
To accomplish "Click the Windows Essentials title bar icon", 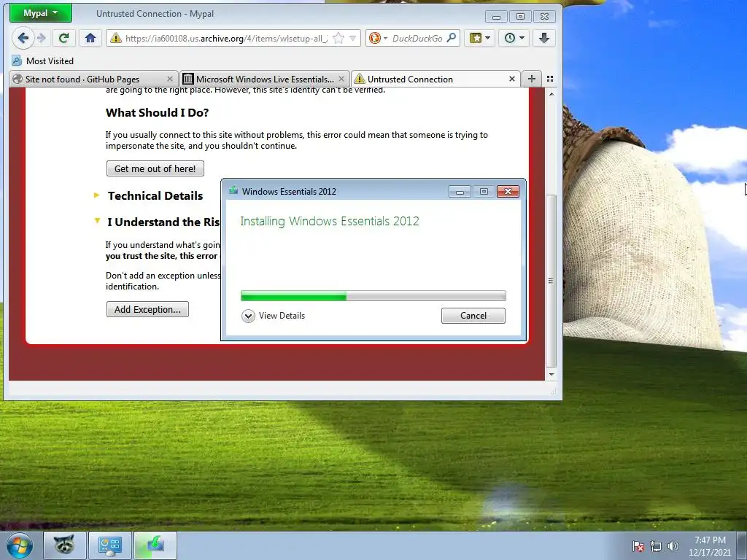I will (233, 191).
